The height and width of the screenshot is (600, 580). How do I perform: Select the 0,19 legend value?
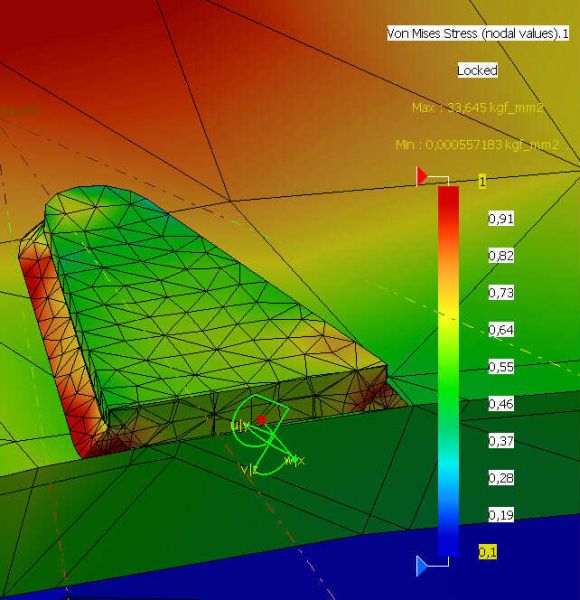(x=501, y=515)
